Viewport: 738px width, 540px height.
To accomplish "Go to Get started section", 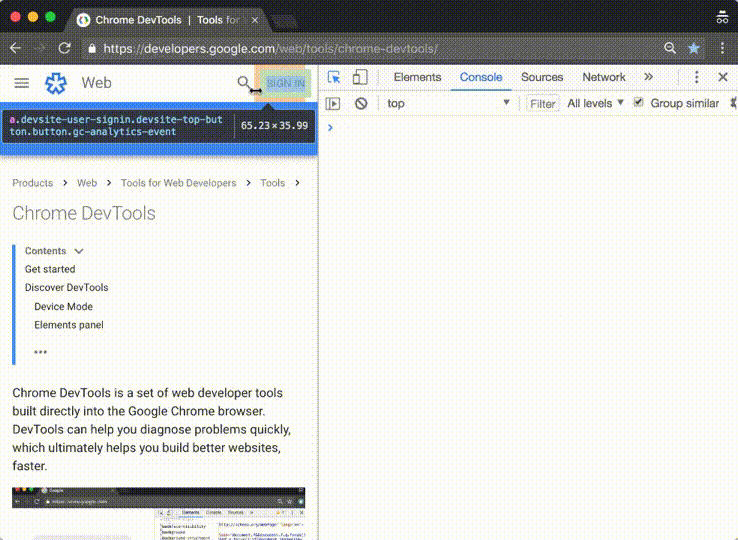I will click(50, 269).
